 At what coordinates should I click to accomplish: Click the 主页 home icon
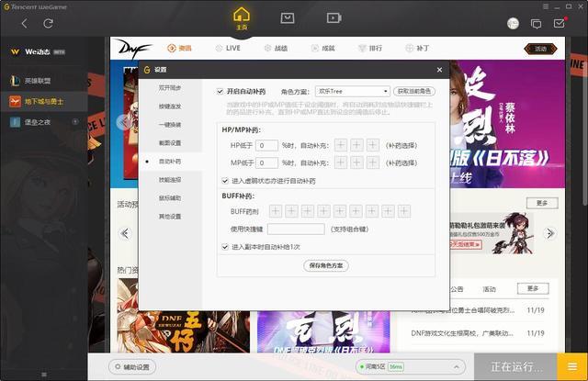242,17
